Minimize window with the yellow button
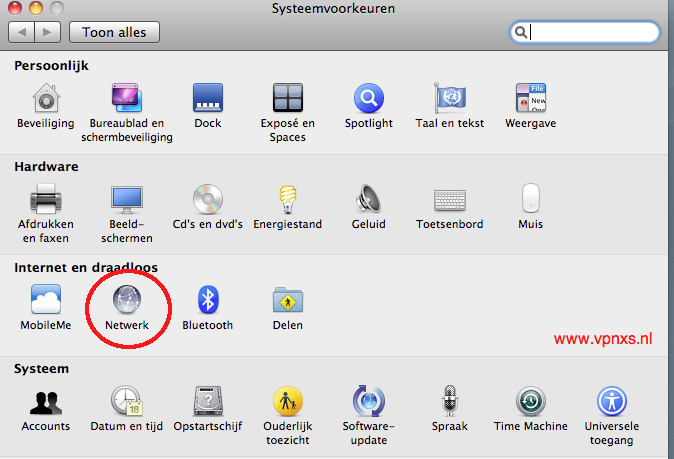Screen dimensions: 674x459 (36, 8)
